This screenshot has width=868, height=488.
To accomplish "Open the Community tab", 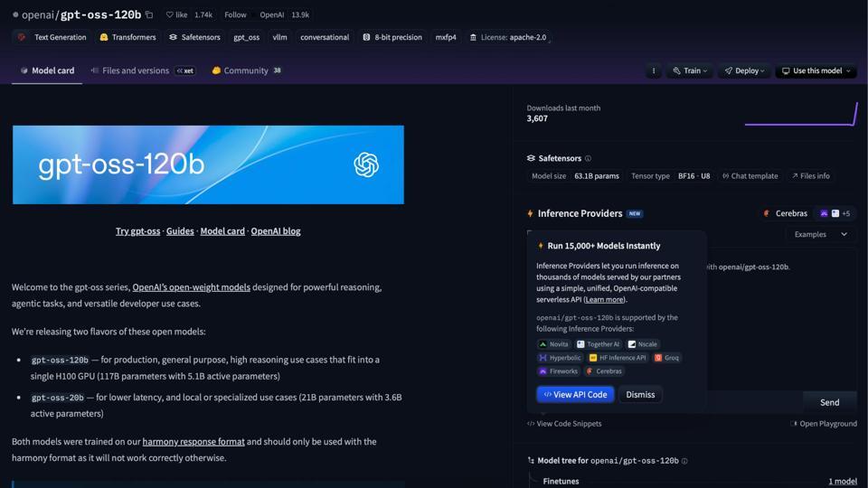I will click(x=247, y=70).
